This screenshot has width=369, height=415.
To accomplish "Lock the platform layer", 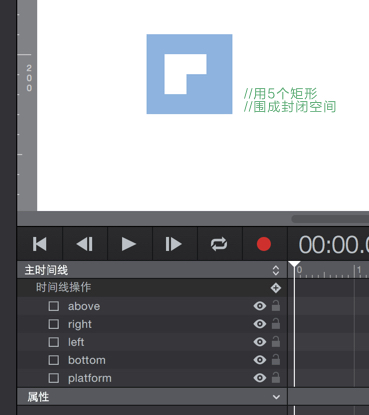I will coord(276,377).
